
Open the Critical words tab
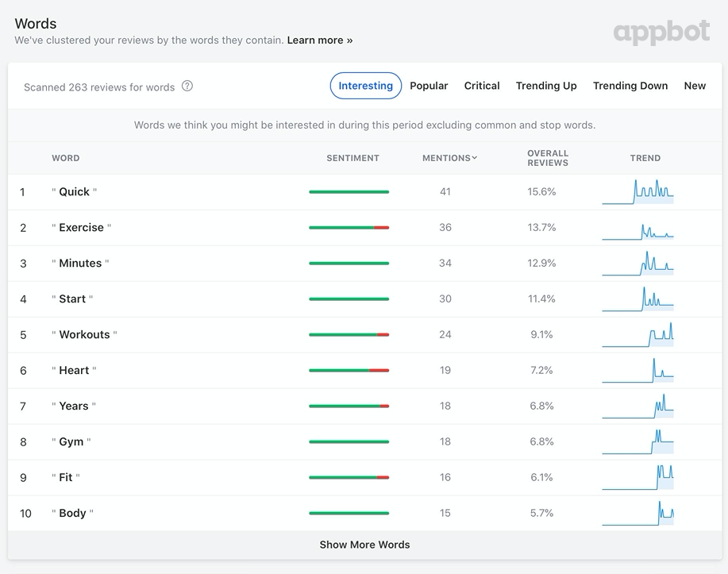coord(482,86)
